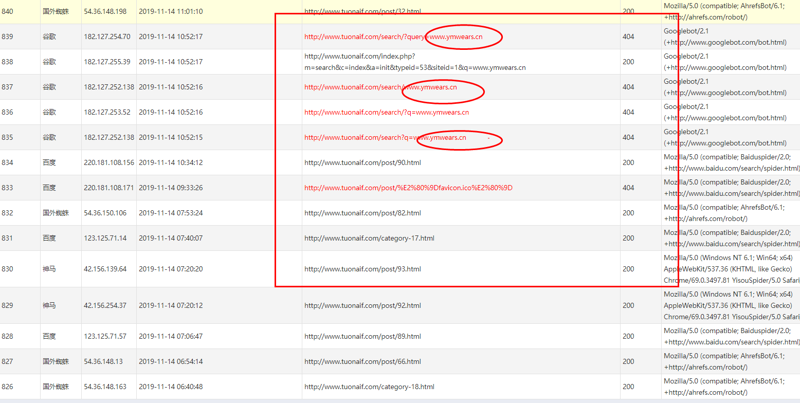Select the 404 status code in row 839
800x403 pixels.
(629, 37)
